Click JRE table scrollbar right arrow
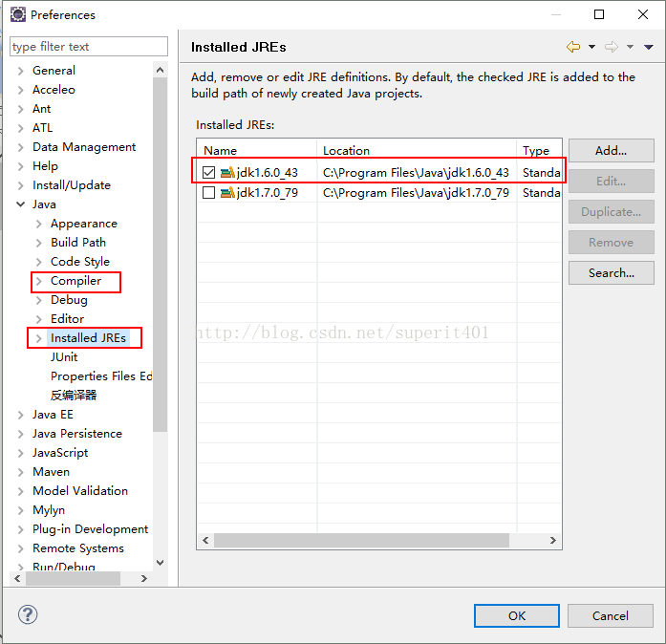 point(553,540)
